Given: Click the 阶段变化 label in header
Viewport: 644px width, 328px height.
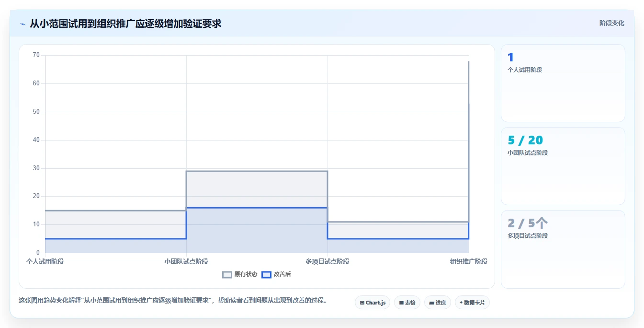Looking at the screenshot, I should 611,23.
